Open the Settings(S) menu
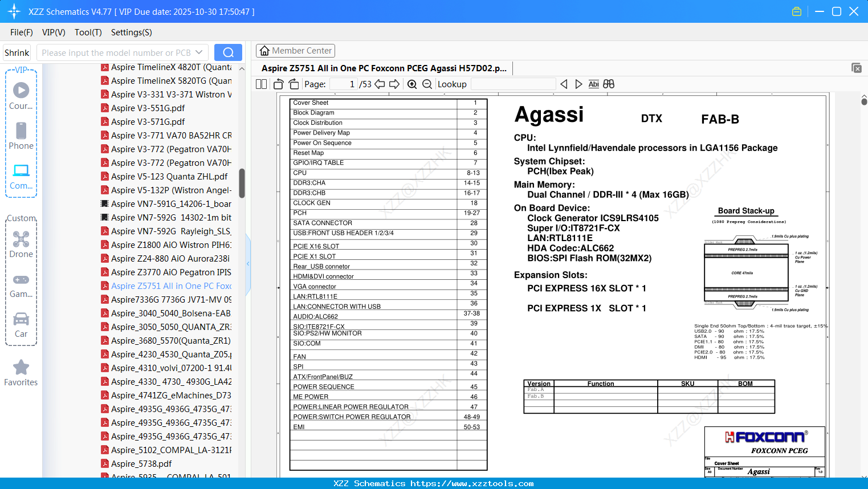 click(132, 32)
